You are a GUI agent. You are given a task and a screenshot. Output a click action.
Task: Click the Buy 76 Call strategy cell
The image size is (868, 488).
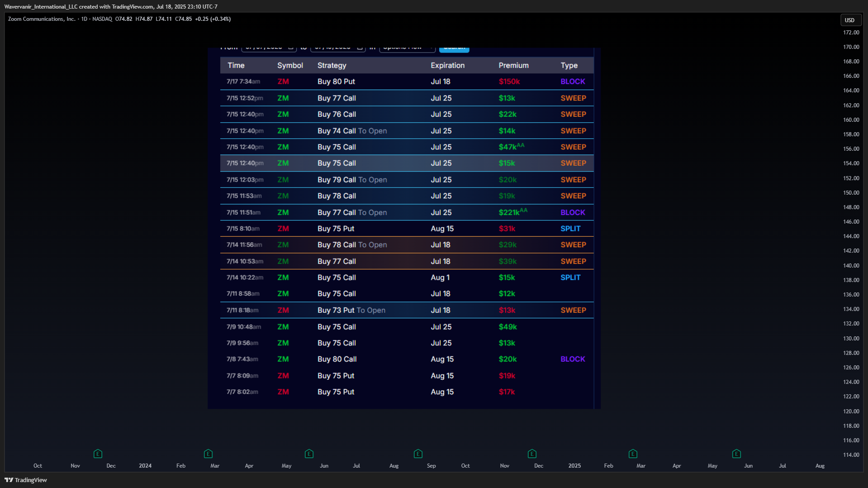(337, 114)
